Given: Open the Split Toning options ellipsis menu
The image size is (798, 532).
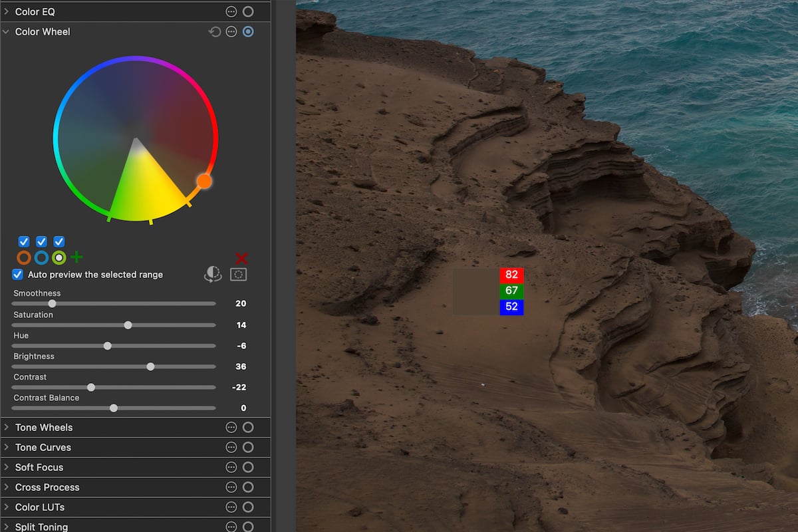Looking at the screenshot, I should (x=229, y=526).
